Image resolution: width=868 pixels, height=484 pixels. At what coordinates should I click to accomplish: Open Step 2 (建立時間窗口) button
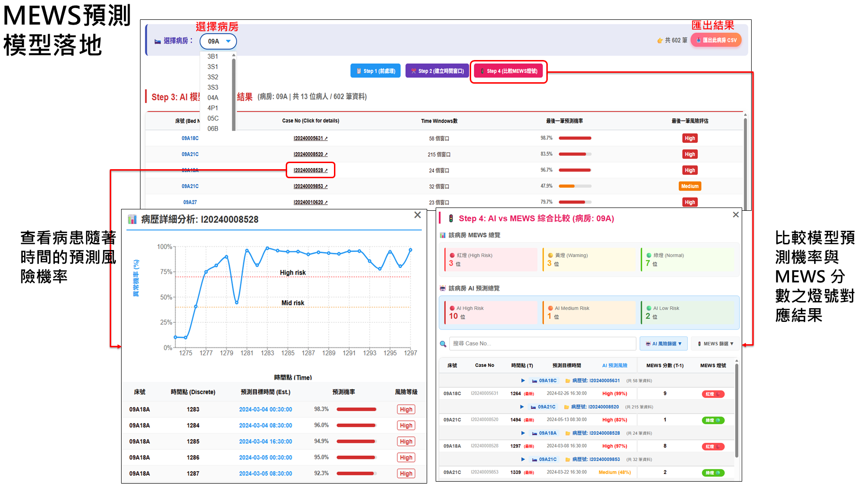(x=437, y=71)
